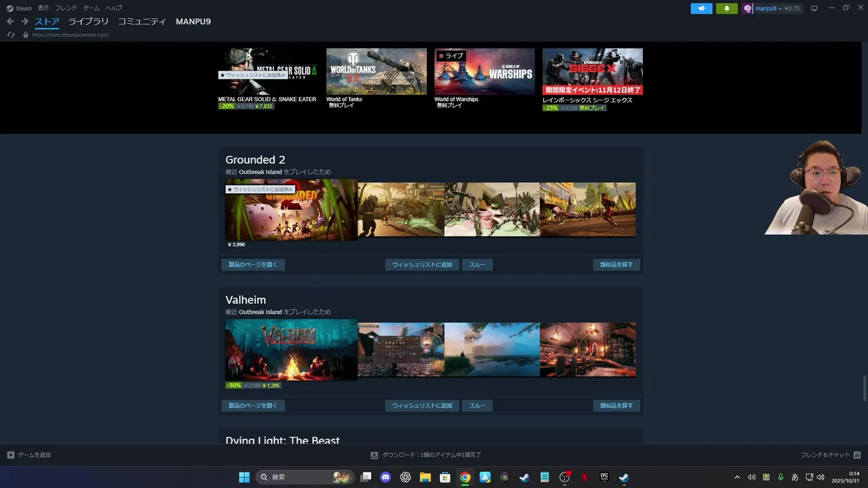Toggle the Japanese IME indicator あ
The image size is (868, 488).
coord(795,477)
